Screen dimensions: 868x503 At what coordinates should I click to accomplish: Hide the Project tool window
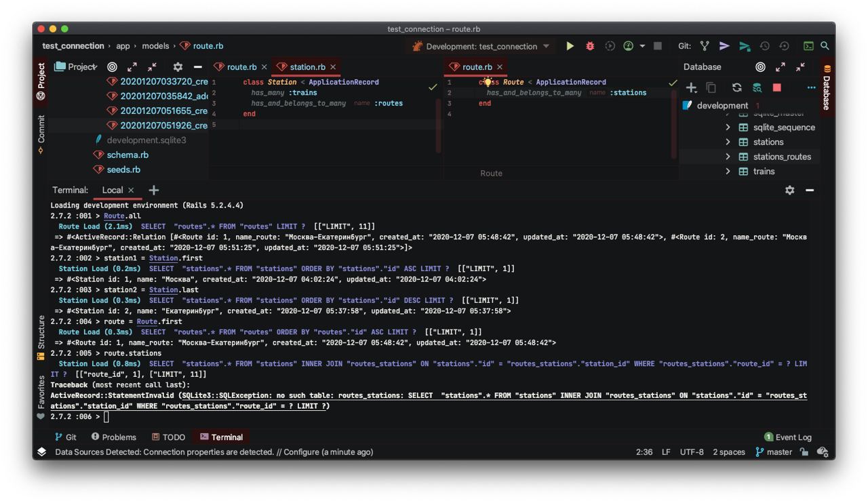pyautogui.click(x=197, y=67)
